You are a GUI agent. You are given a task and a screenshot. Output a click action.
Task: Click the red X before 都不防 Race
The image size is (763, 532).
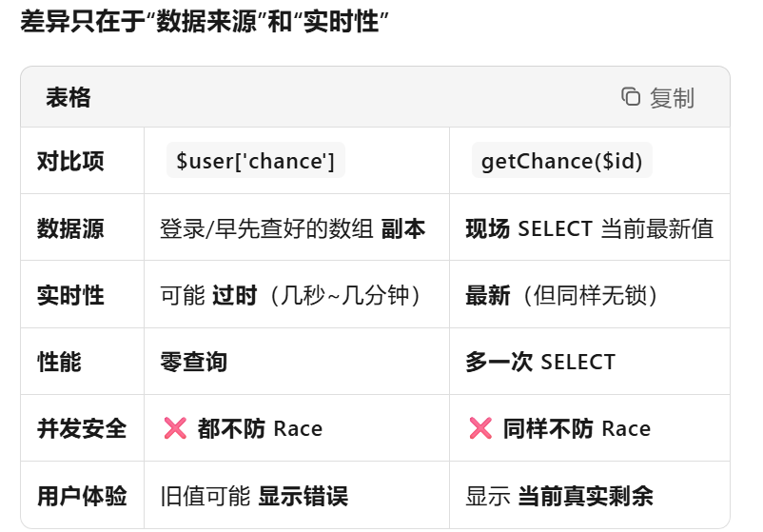(175, 428)
